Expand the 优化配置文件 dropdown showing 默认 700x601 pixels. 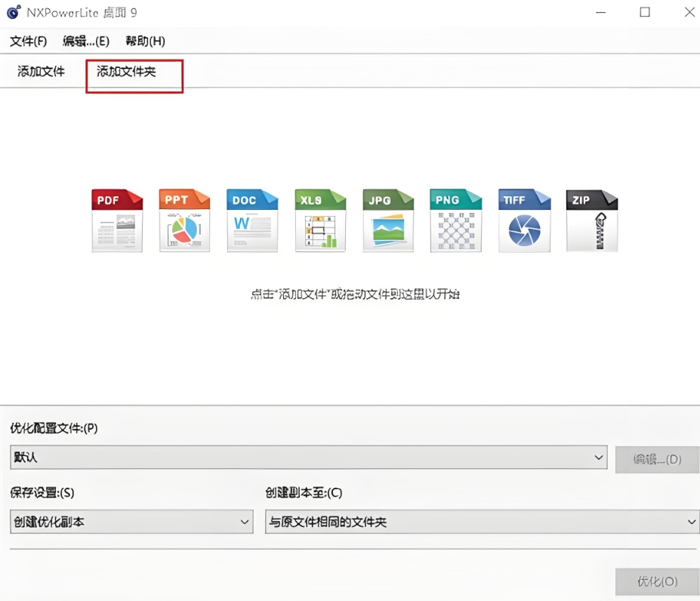(309, 458)
